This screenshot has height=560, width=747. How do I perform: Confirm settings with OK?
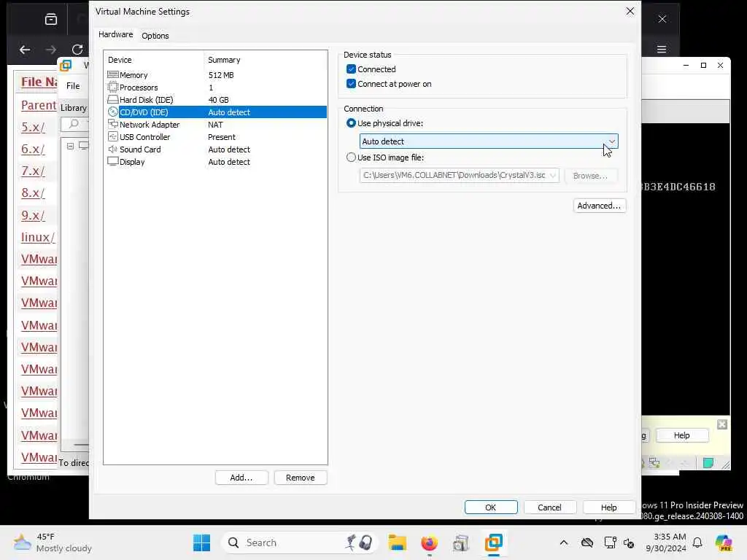pyautogui.click(x=491, y=507)
